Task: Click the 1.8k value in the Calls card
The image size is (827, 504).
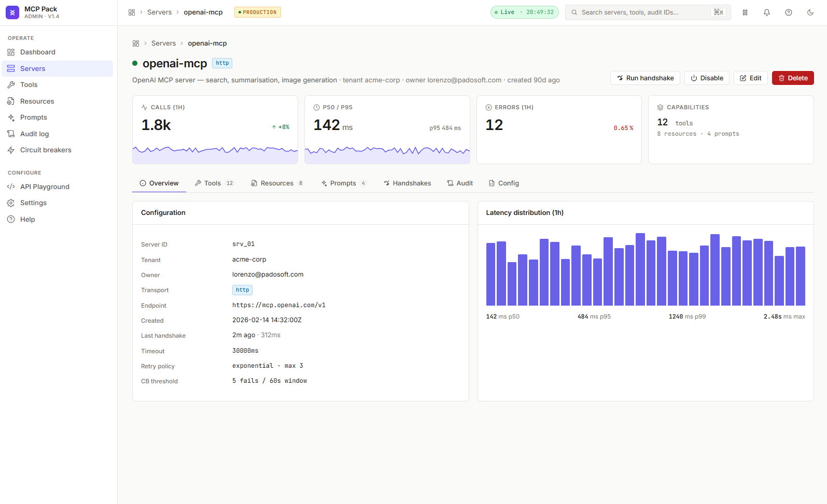Action: coord(156,125)
